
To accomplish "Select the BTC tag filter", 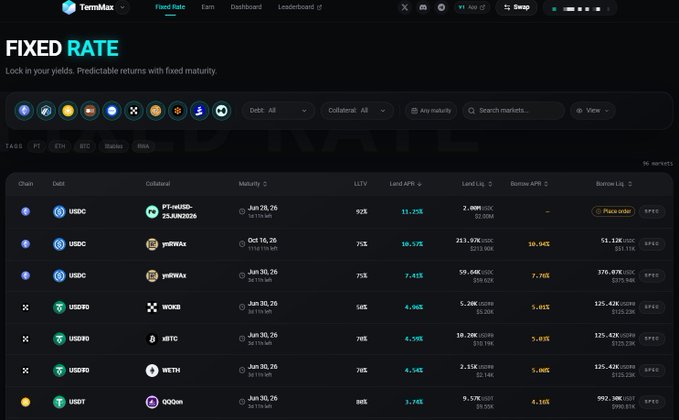I will tap(85, 146).
